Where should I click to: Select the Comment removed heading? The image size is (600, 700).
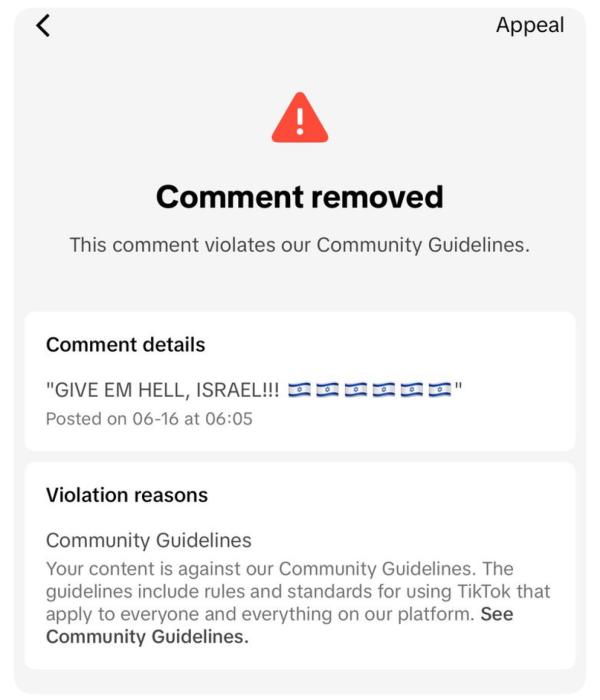point(300,197)
